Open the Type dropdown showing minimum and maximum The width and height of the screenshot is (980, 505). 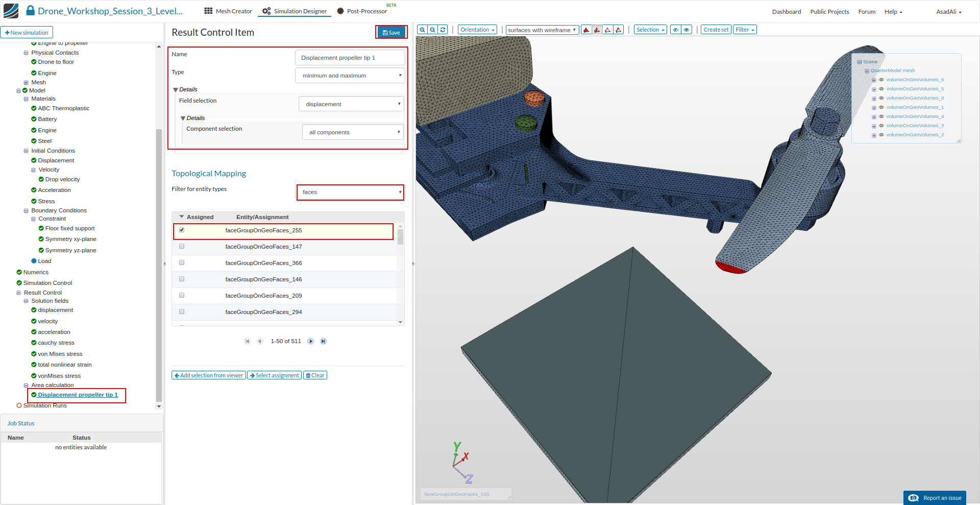(350, 76)
